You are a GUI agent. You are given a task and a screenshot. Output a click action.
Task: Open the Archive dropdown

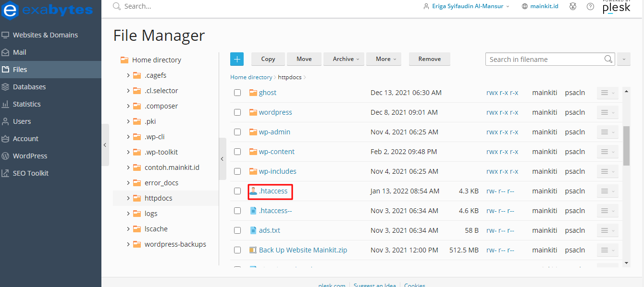[x=344, y=59]
